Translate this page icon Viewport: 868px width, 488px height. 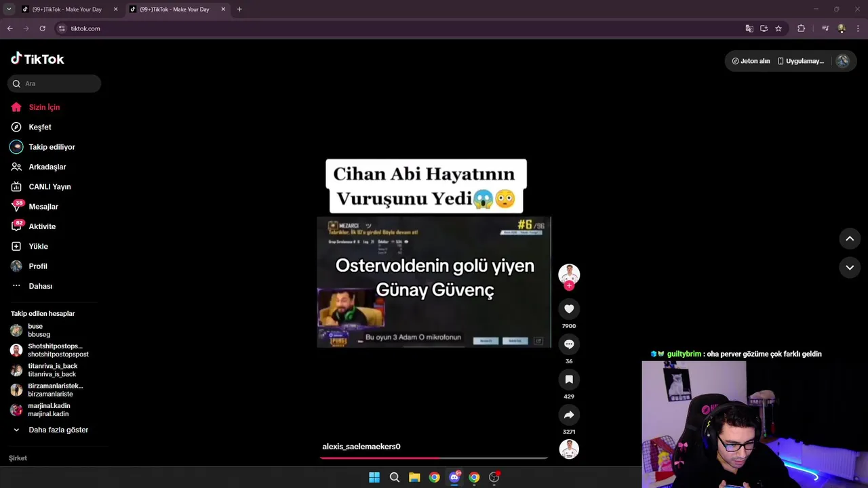749,28
